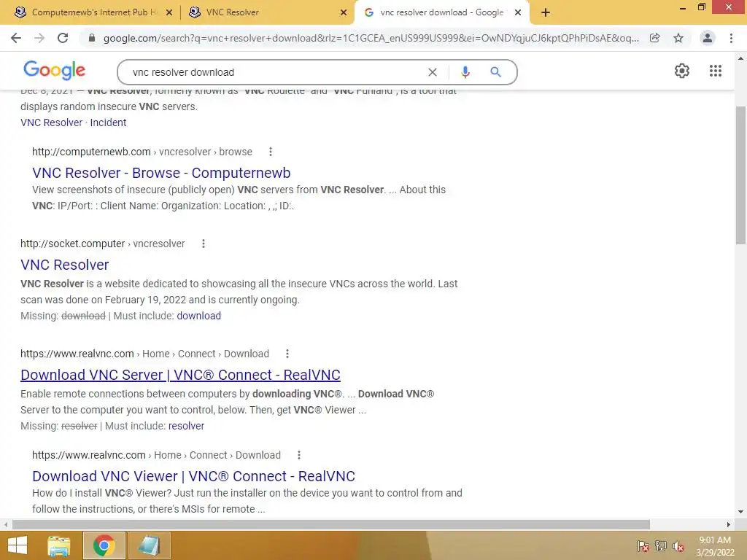747x560 pixels.
Task: Open the Chrome profile avatar menu
Action: pos(708,38)
